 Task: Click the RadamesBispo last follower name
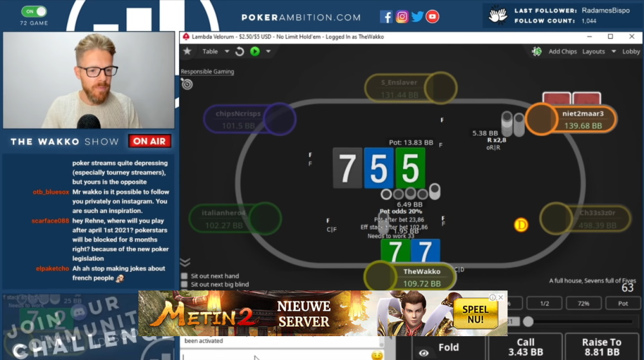605,11
